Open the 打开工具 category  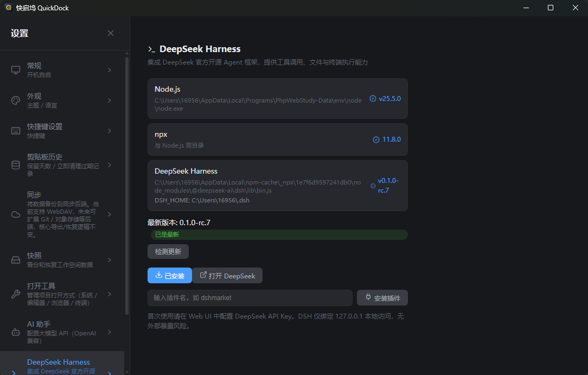coord(62,294)
